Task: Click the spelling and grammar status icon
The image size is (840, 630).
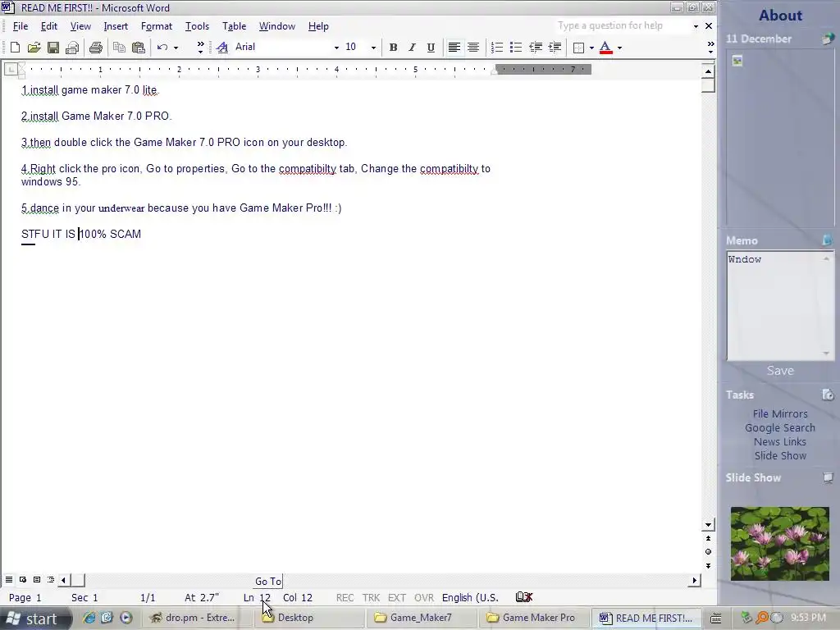Action: point(524,597)
